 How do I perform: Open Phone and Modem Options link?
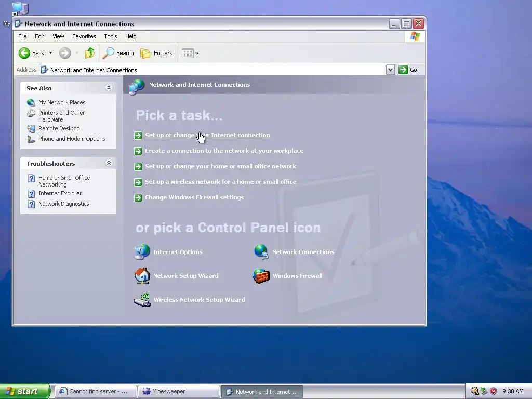tap(72, 139)
